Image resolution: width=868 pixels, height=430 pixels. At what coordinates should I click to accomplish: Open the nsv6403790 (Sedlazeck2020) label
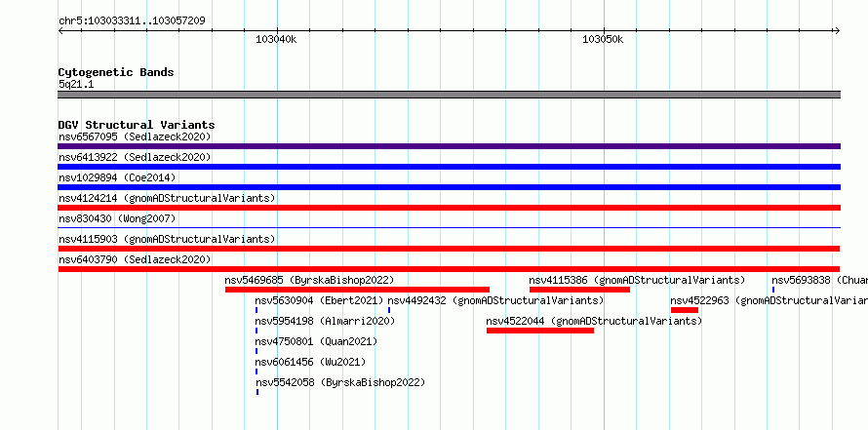[x=135, y=259]
